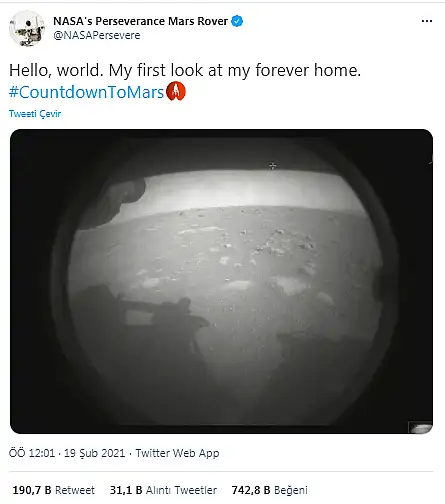Viewport: 445px width, 504px height.
Task: Click the rover wheel in the photo's upper-left
Action: 113,204
